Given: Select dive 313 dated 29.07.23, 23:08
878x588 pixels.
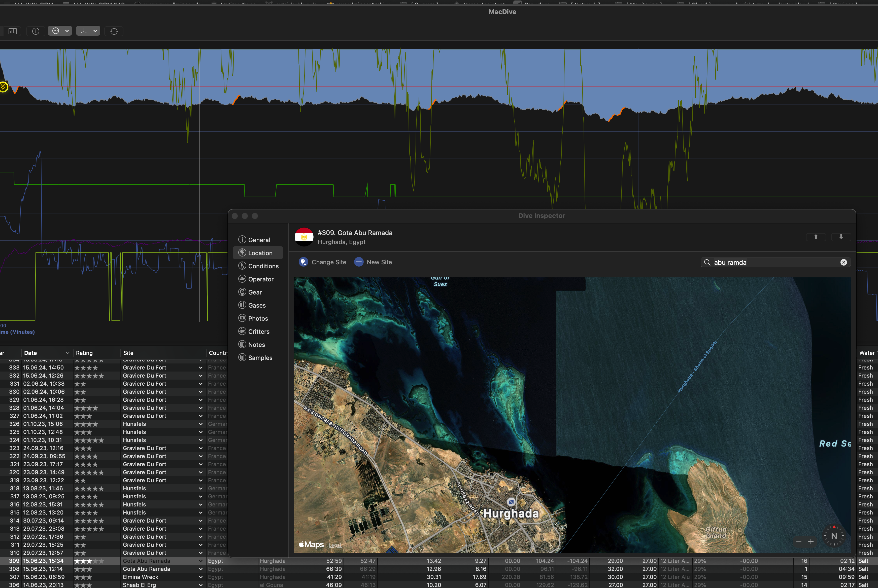Looking at the screenshot, I should click(114, 529).
